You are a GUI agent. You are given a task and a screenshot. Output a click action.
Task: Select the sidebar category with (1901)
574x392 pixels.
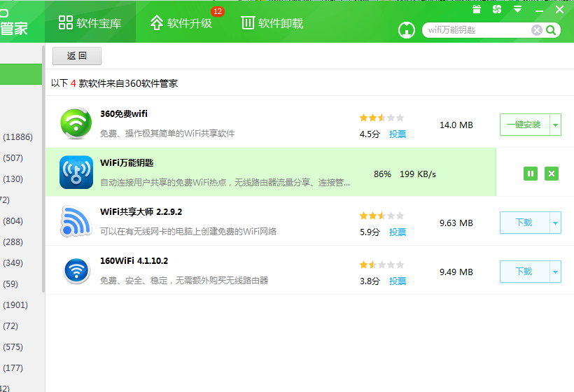[15, 305]
